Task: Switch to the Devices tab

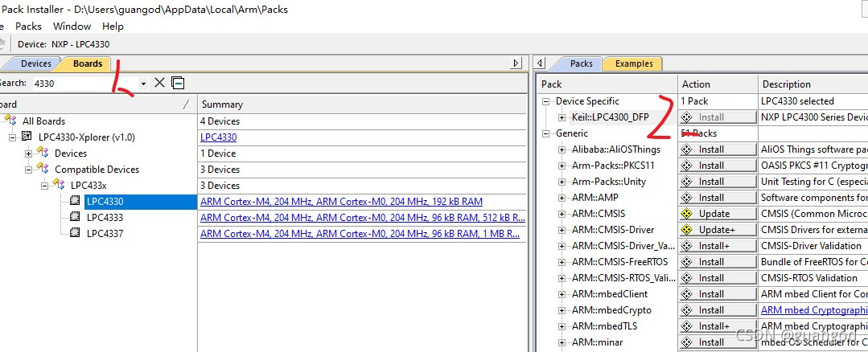Action: point(36,63)
